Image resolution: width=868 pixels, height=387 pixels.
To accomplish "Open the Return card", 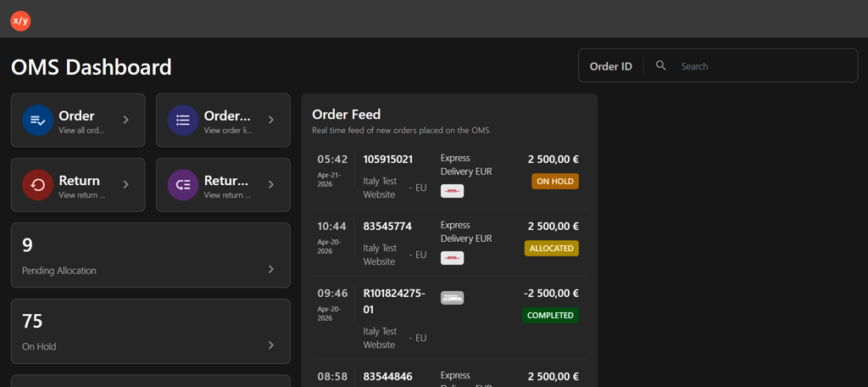I will (78, 185).
